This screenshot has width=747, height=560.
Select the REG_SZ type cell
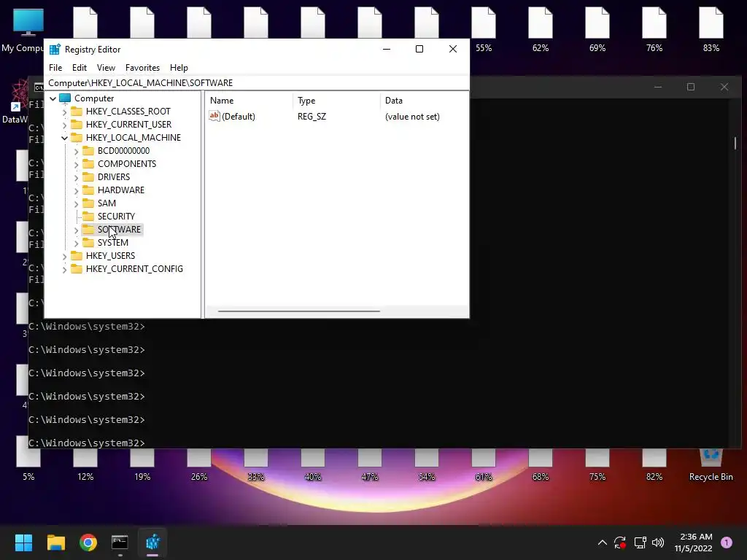tap(311, 117)
